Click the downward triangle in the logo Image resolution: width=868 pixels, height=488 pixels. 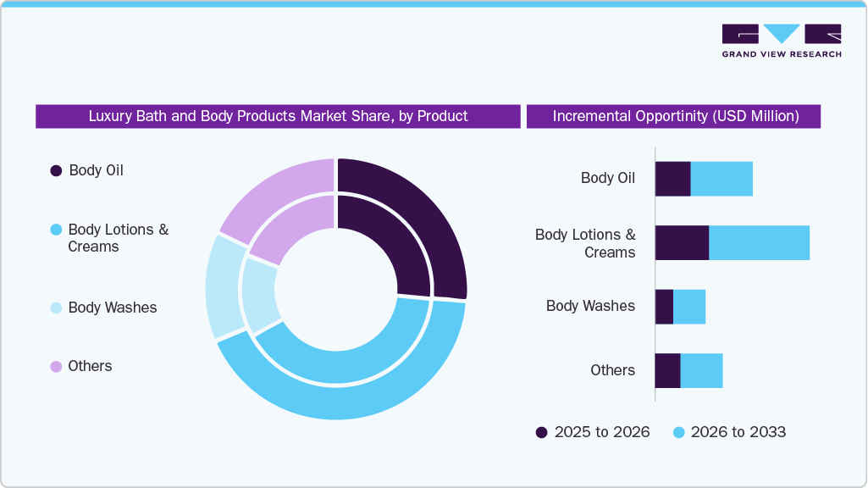(780, 36)
